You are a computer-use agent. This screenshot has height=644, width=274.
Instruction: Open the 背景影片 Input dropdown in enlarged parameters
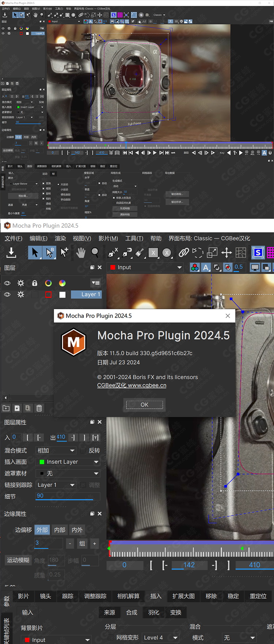tap(56, 640)
